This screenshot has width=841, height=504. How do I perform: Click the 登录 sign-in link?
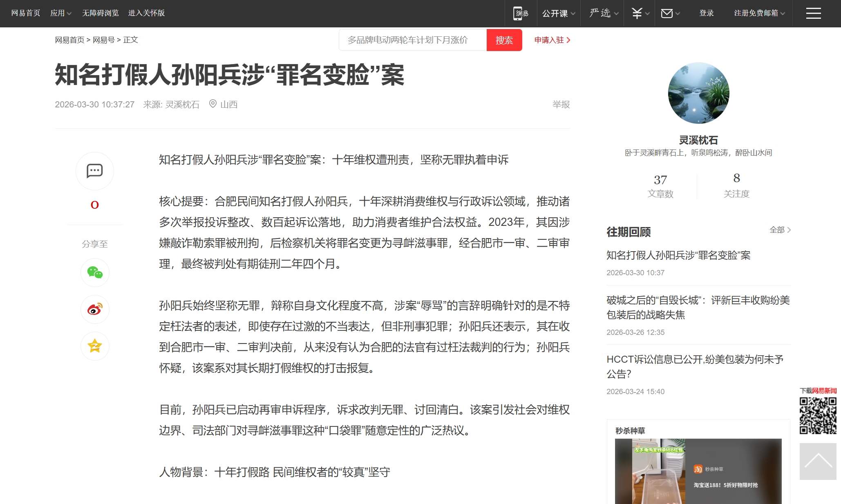(x=706, y=13)
